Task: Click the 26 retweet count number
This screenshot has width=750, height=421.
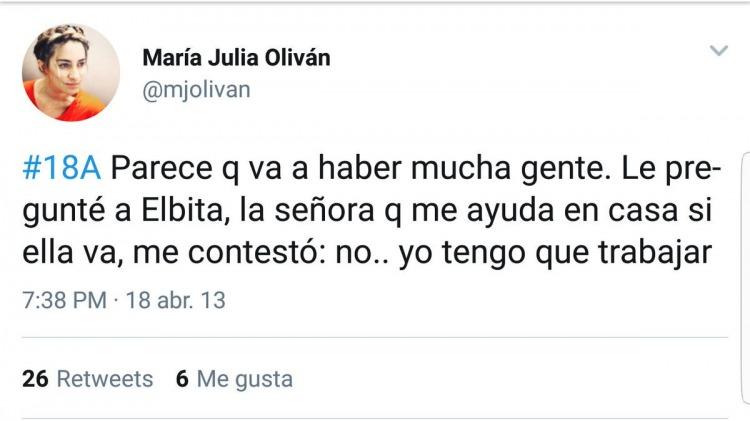Action: coord(35,379)
